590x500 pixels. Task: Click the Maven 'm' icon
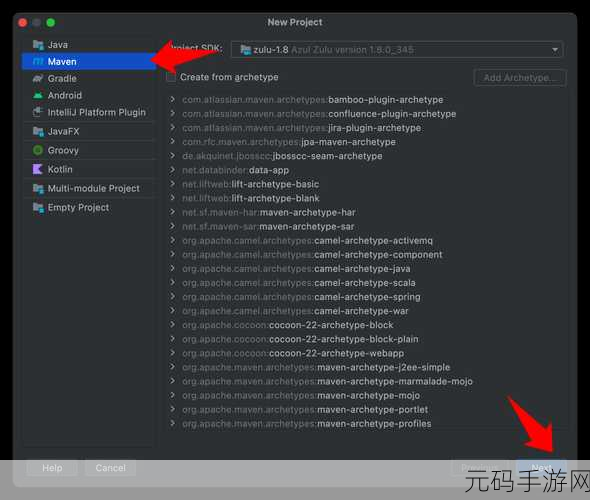tap(38, 61)
